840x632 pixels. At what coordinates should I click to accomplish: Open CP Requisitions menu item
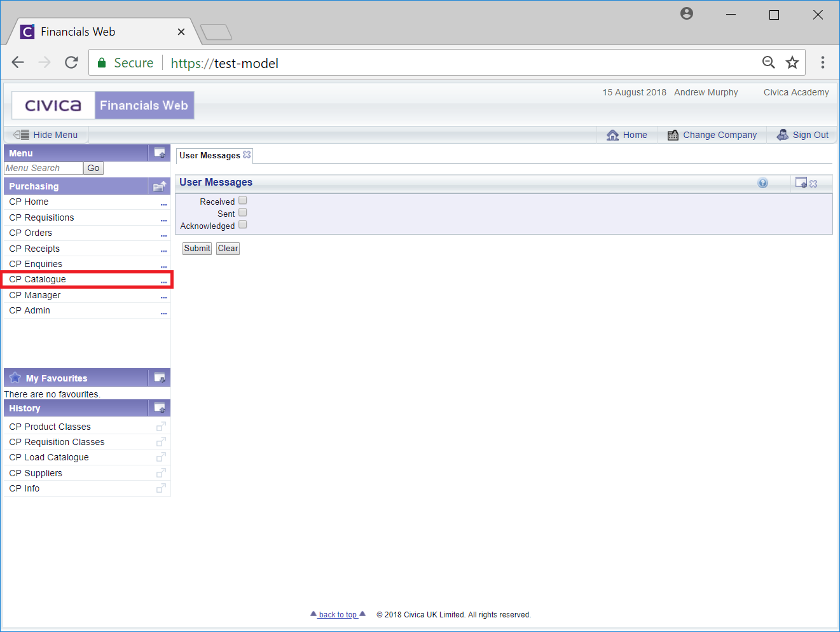click(41, 217)
